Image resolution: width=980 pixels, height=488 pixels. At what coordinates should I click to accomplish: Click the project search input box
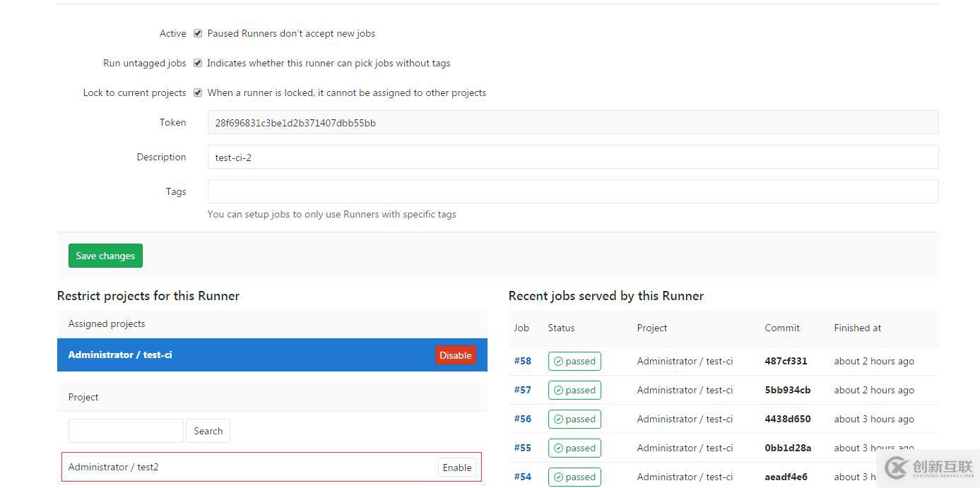coord(126,431)
